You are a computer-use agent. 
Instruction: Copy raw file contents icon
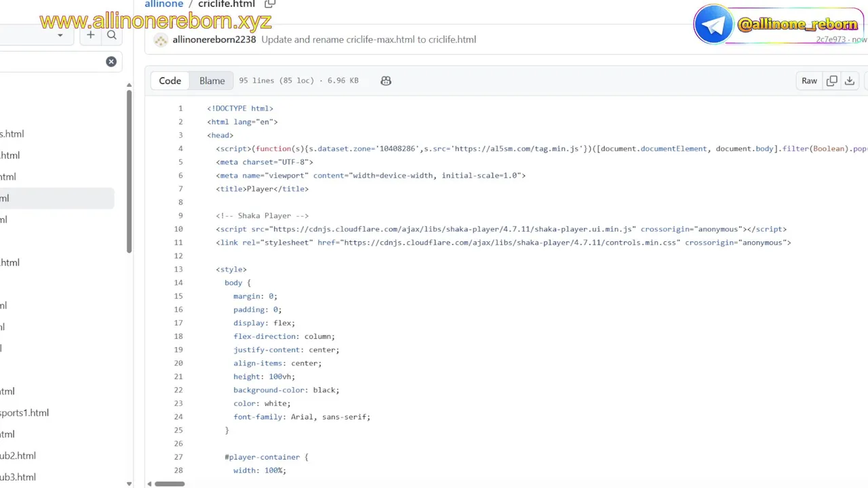(832, 81)
